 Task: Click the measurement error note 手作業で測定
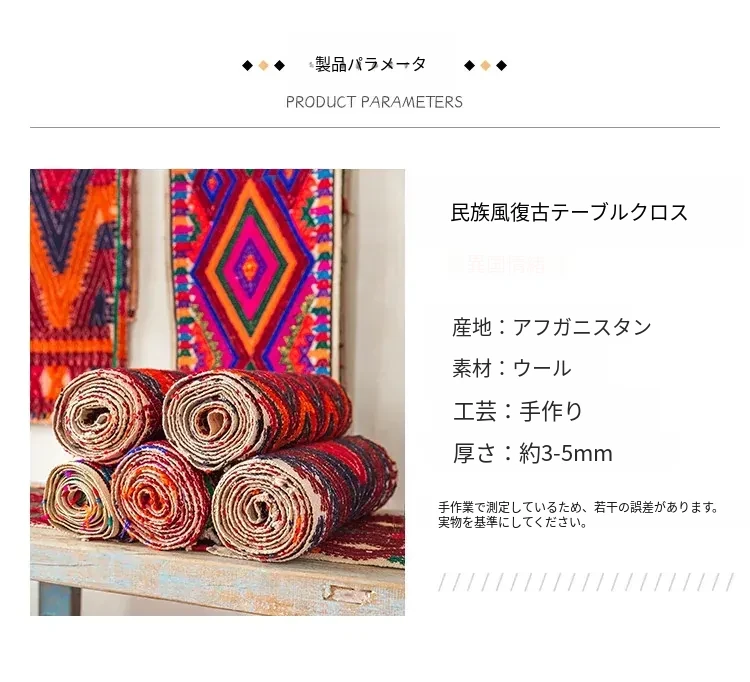[578, 507]
